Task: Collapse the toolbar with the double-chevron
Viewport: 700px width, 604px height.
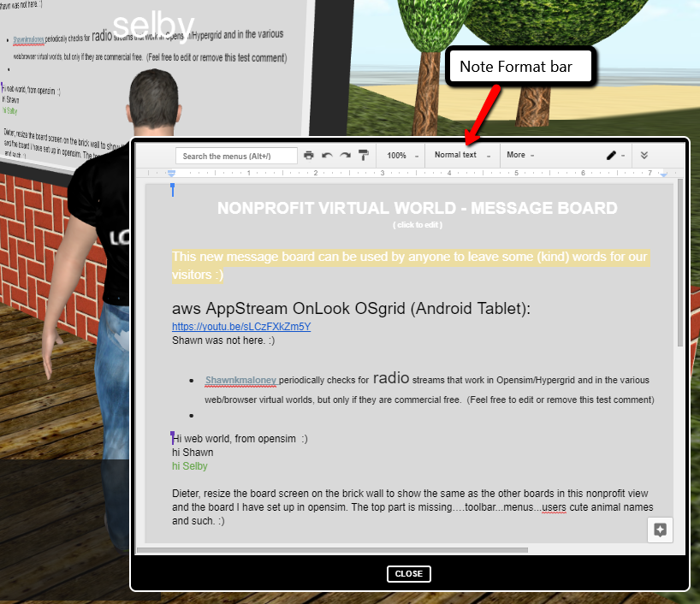Action: pos(644,155)
